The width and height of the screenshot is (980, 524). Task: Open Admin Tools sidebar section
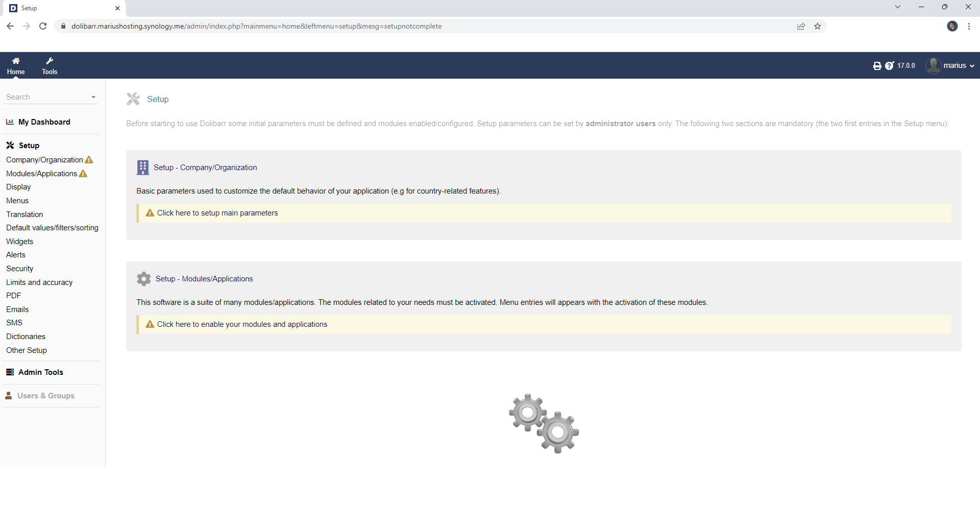(x=40, y=372)
